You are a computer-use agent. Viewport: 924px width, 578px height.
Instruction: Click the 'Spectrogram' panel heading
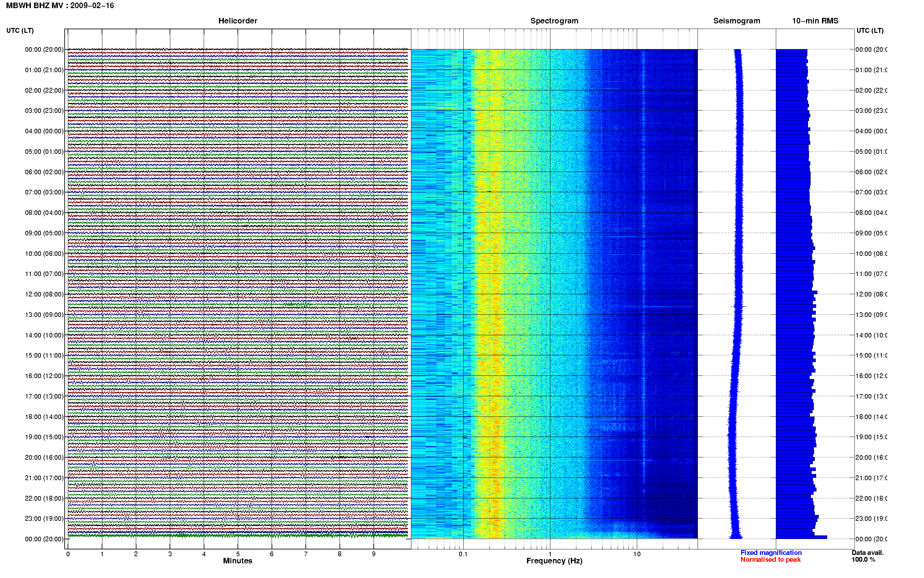point(554,21)
